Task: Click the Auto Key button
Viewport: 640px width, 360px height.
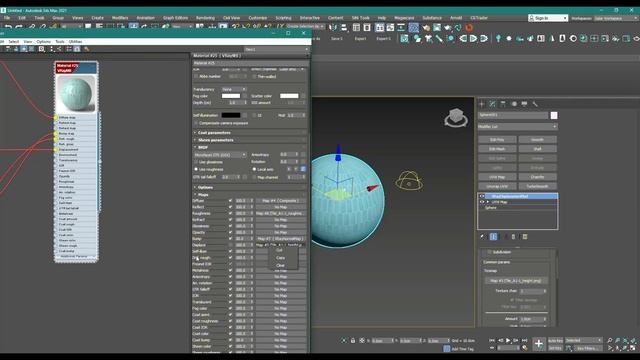Action: point(555,340)
